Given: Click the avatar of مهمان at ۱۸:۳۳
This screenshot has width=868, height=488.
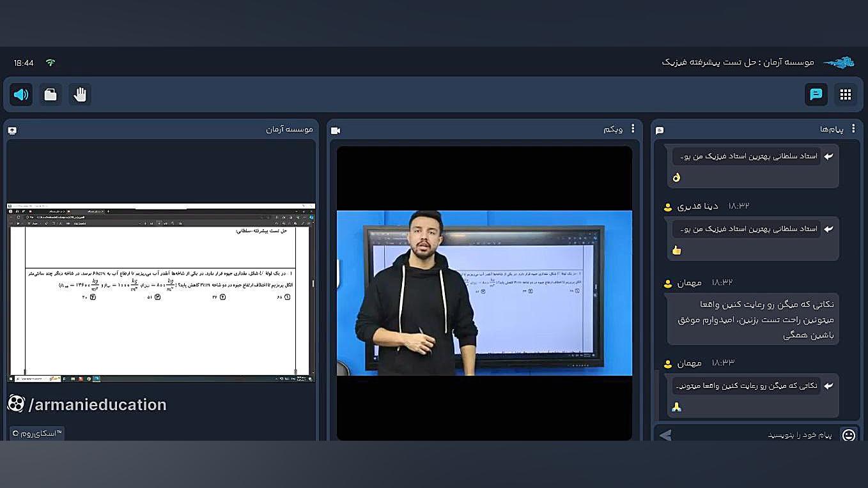Looking at the screenshot, I should click(668, 363).
